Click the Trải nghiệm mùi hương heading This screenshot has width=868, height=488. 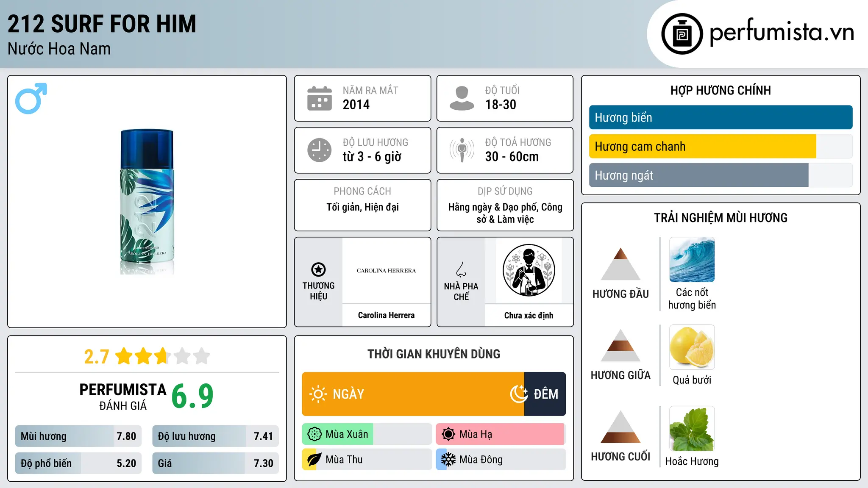[721, 218]
